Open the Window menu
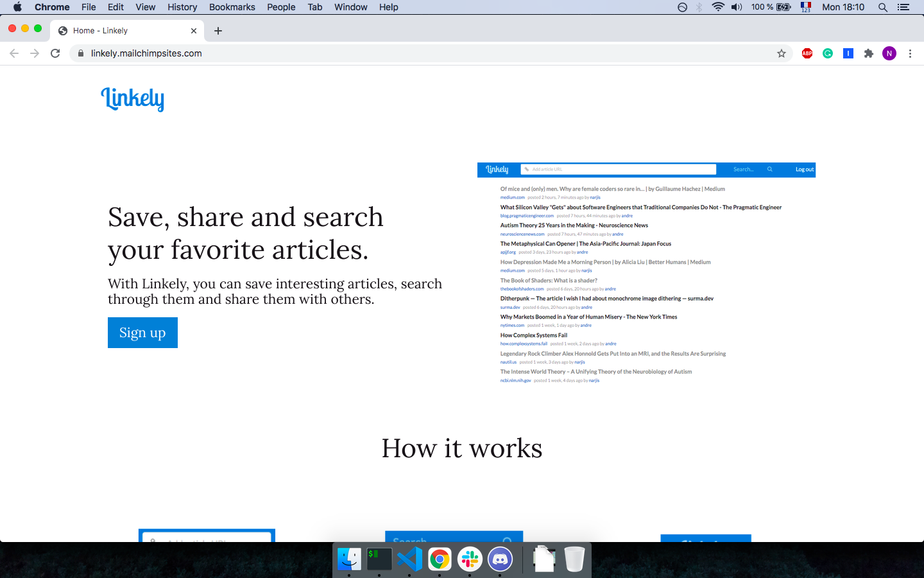The height and width of the screenshot is (578, 924). click(x=351, y=7)
